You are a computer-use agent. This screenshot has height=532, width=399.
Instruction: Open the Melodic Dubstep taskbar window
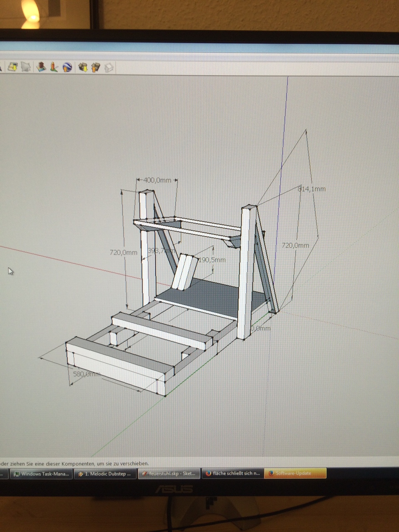(105, 473)
